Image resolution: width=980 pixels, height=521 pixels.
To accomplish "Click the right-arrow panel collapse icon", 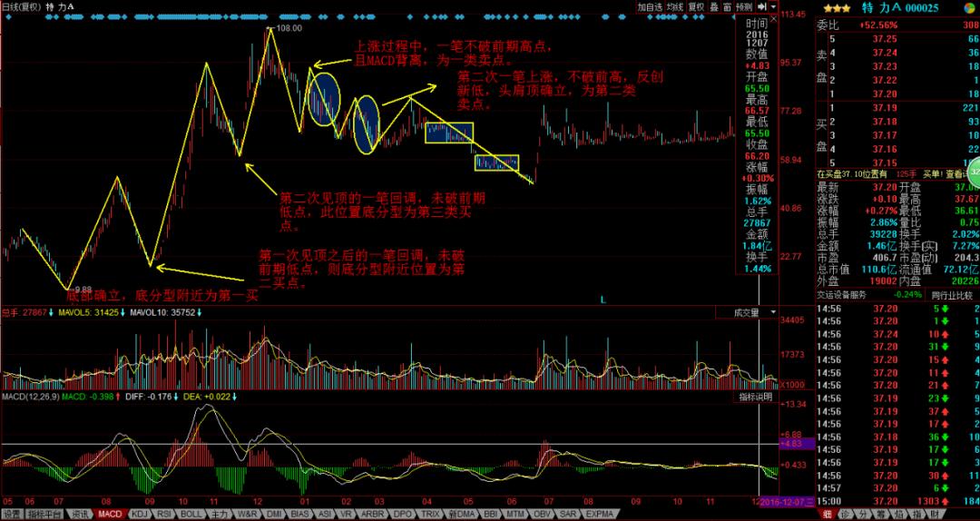I will tap(762, 7).
